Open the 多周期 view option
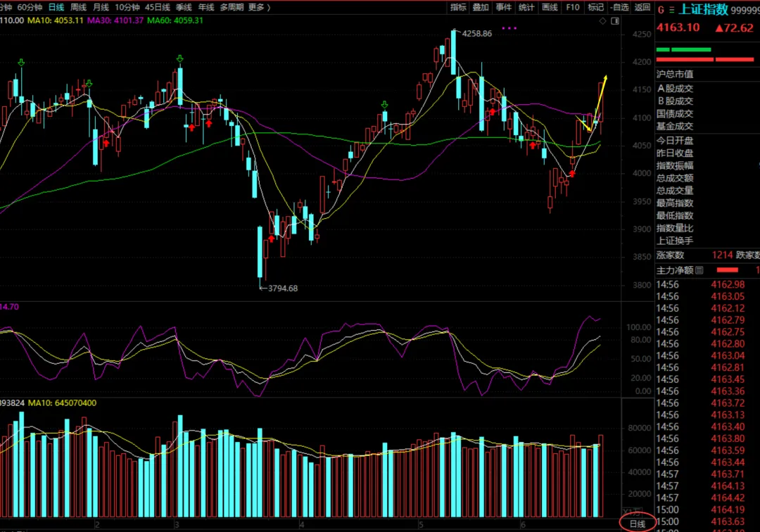The image size is (760, 532). pyautogui.click(x=232, y=7)
